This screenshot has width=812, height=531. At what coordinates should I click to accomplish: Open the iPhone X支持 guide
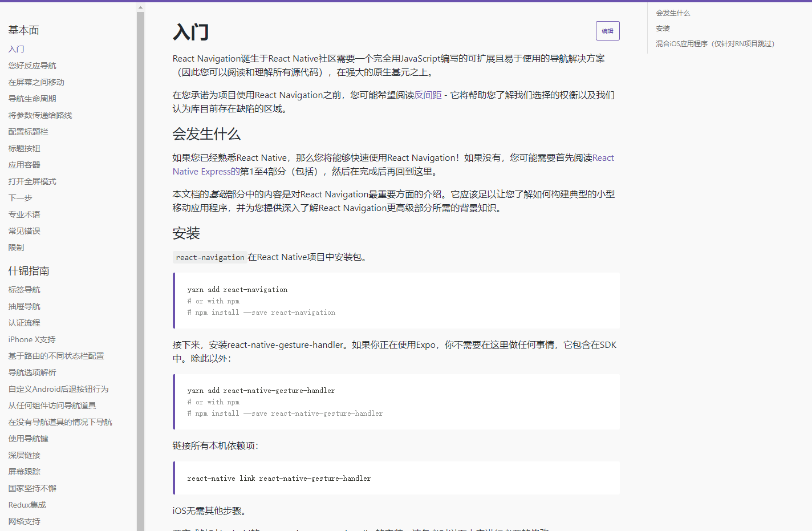(31, 339)
